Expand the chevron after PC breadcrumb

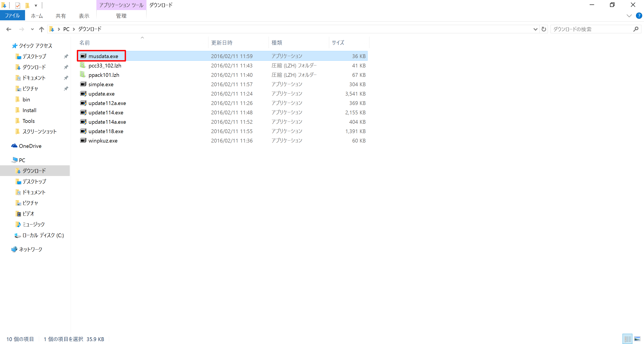[x=74, y=29]
